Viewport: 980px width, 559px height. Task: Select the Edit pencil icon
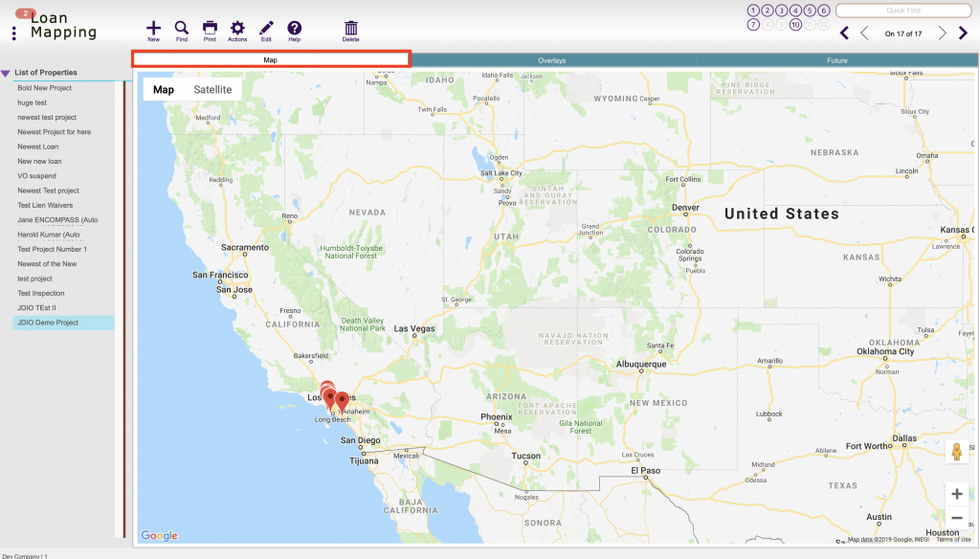pos(266,26)
